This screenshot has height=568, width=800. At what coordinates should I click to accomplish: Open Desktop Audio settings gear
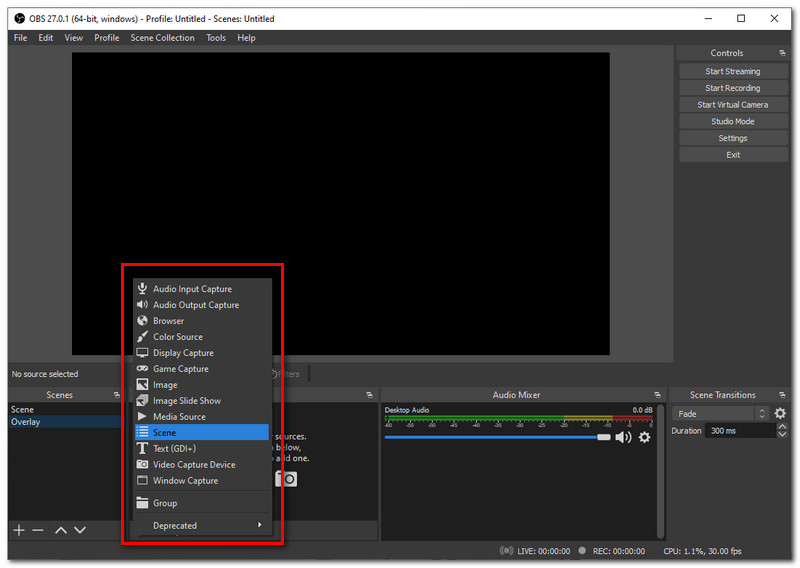[644, 437]
